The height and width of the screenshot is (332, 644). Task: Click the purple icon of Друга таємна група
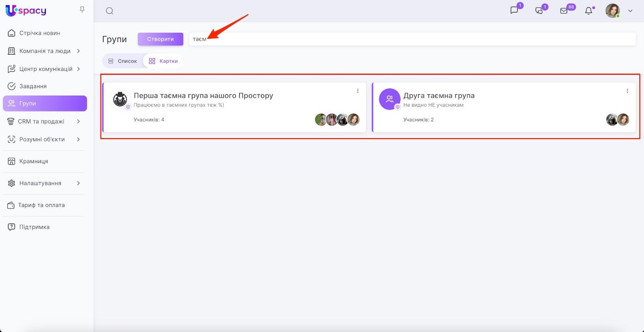pos(390,99)
